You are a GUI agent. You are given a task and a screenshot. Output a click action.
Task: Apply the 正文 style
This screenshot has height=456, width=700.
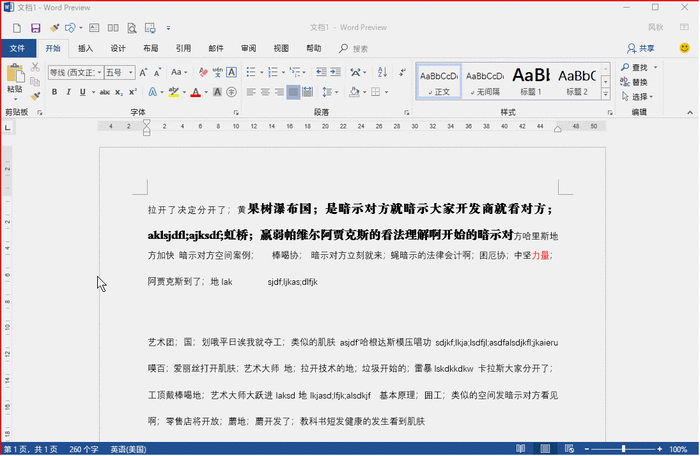(439, 81)
